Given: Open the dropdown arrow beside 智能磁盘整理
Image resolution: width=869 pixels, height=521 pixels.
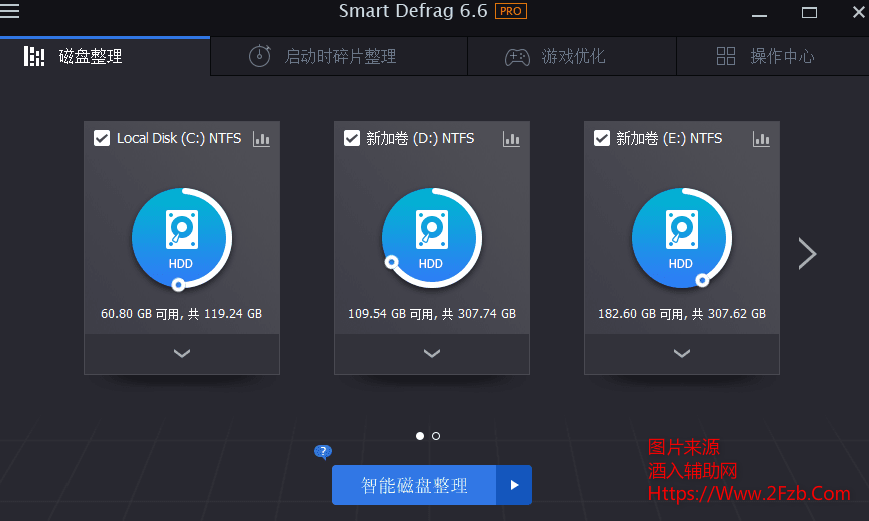Looking at the screenshot, I should (x=514, y=485).
